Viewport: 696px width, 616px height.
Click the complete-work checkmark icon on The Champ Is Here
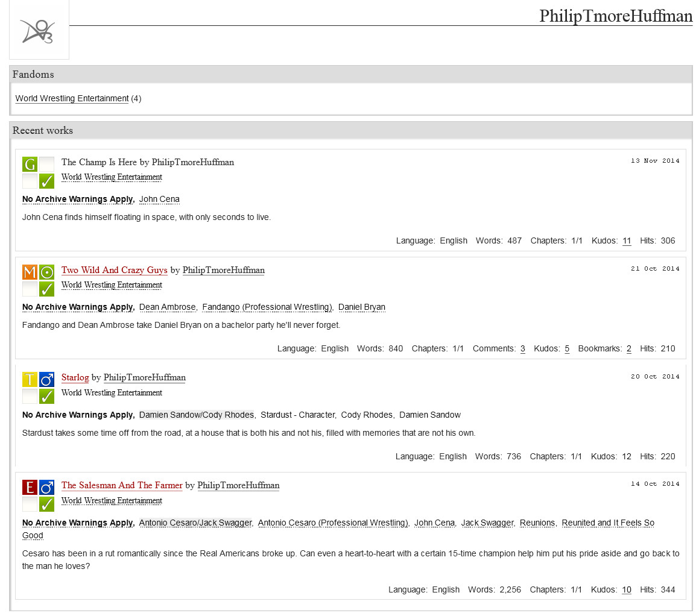46,181
